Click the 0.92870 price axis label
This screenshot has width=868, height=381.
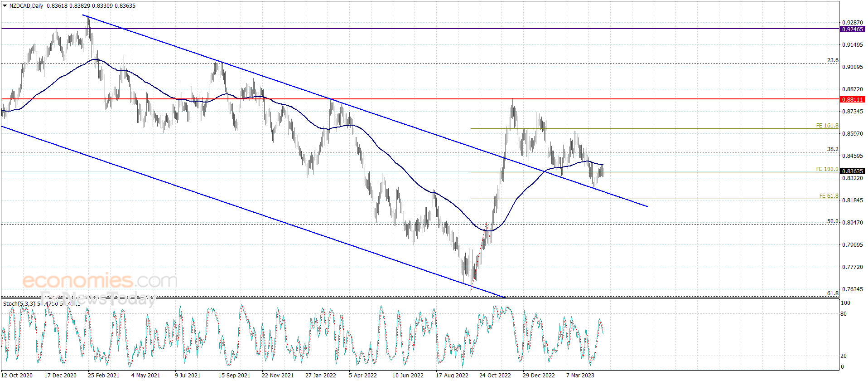[x=852, y=23]
